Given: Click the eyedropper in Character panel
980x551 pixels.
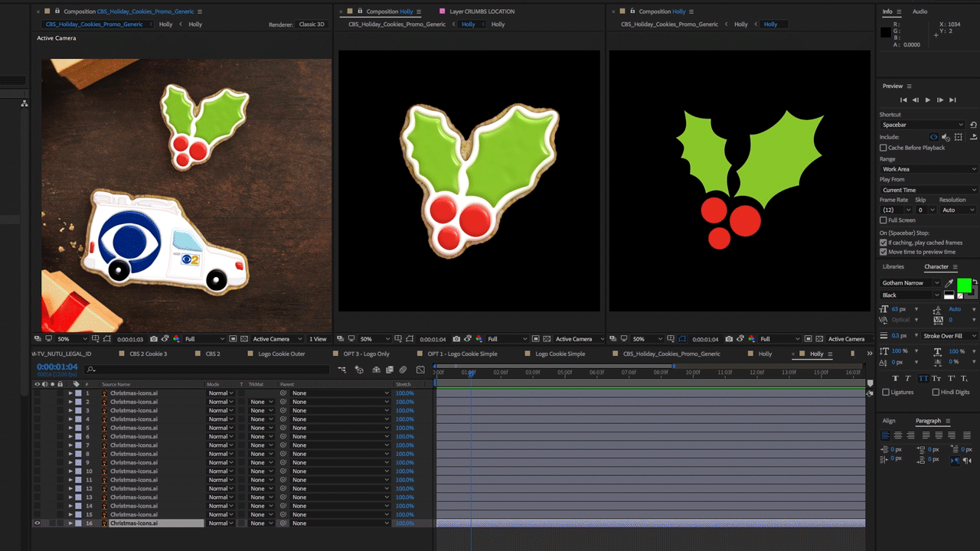Looking at the screenshot, I should coord(949,283).
